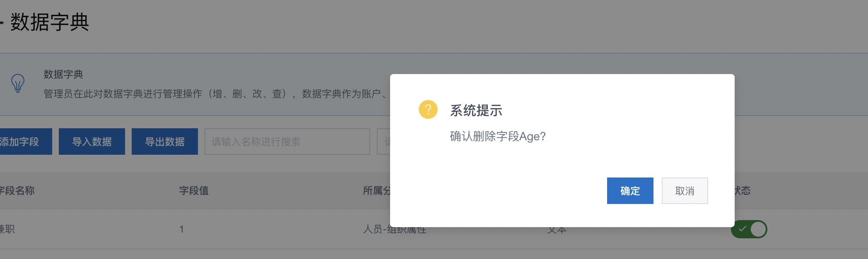Click the large 数据字典 page title

49,22
